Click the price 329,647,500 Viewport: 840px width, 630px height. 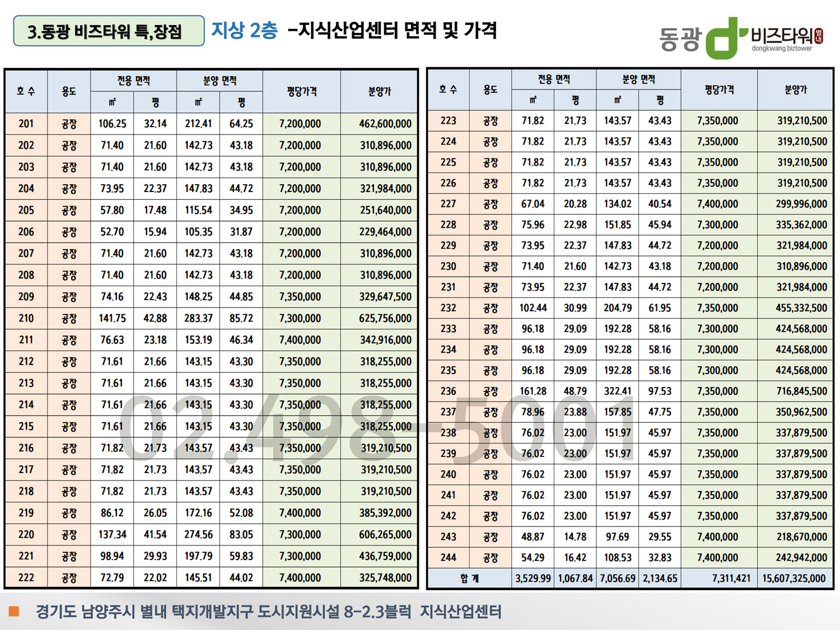point(385,297)
